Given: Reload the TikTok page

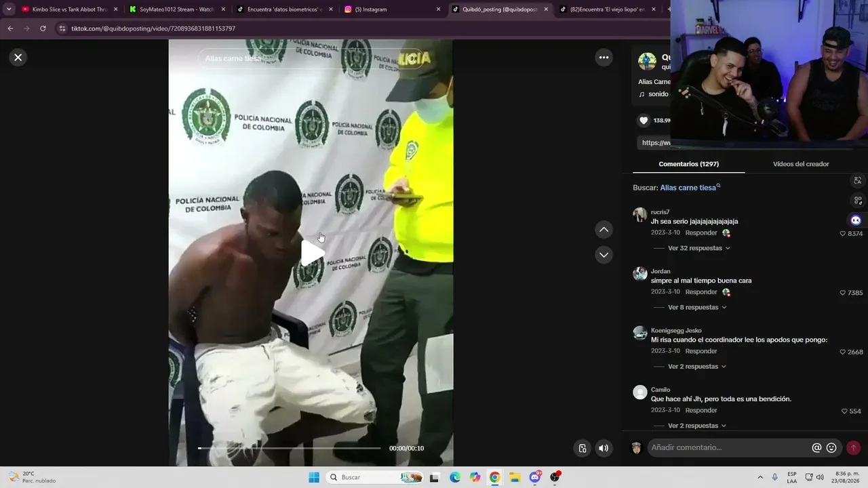Looking at the screenshot, I should 43,28.
